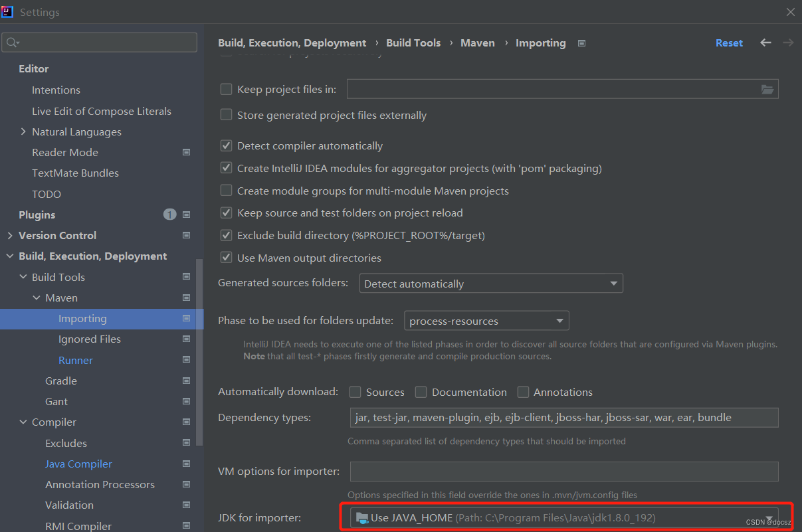Image resolution: width=802 pixels, height=532 pixels.
Task: Click the search magnifier icon in settings search
Action: pyautogui.click(x=12, y=43)
